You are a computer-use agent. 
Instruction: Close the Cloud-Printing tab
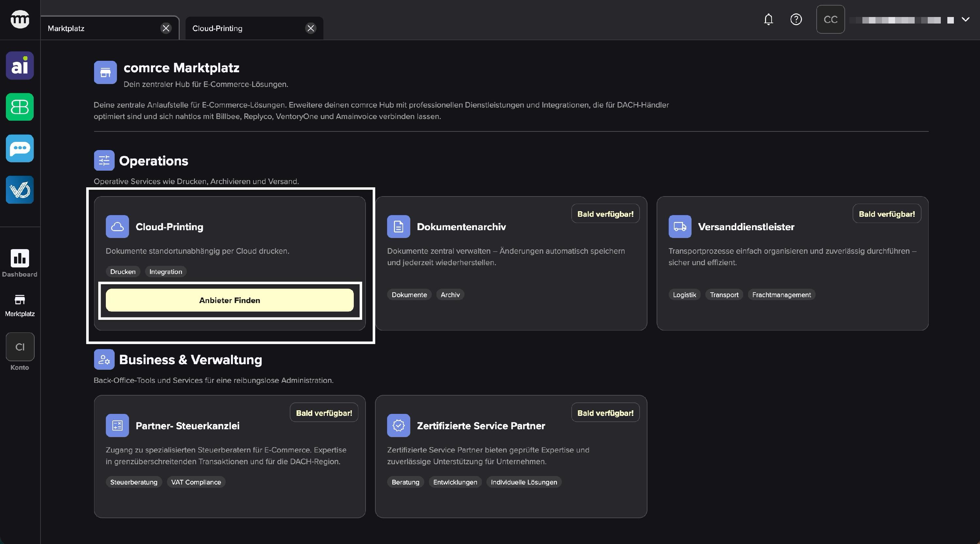pos(311,28)
